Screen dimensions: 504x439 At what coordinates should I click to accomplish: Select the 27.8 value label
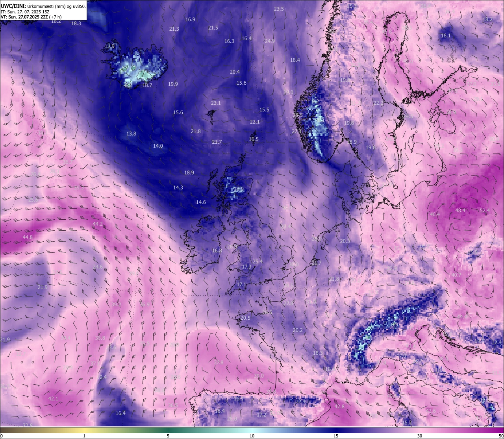pos(288,303)
